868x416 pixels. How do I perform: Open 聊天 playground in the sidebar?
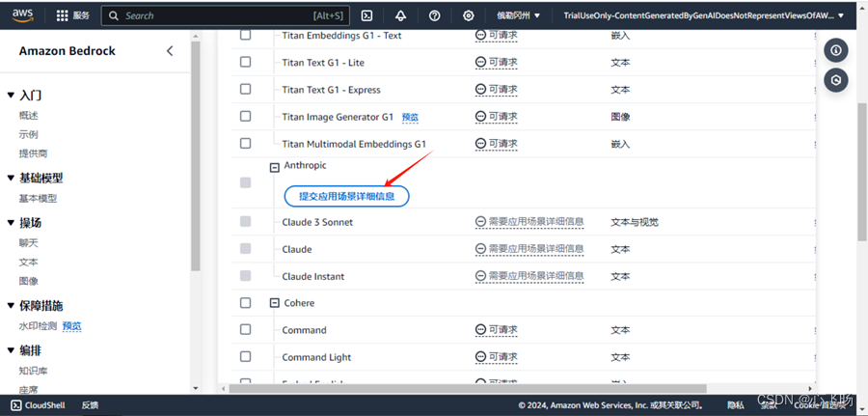(x=28, y=243)
